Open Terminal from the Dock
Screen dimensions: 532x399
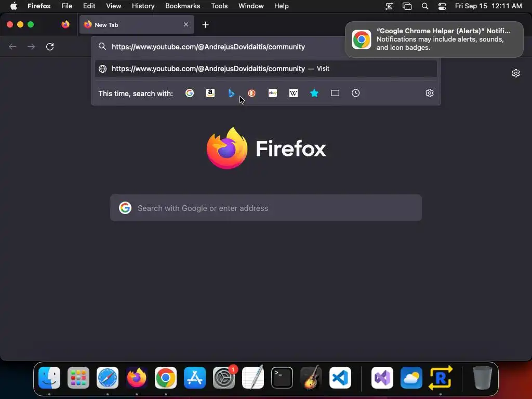click(x=282, y=378)
